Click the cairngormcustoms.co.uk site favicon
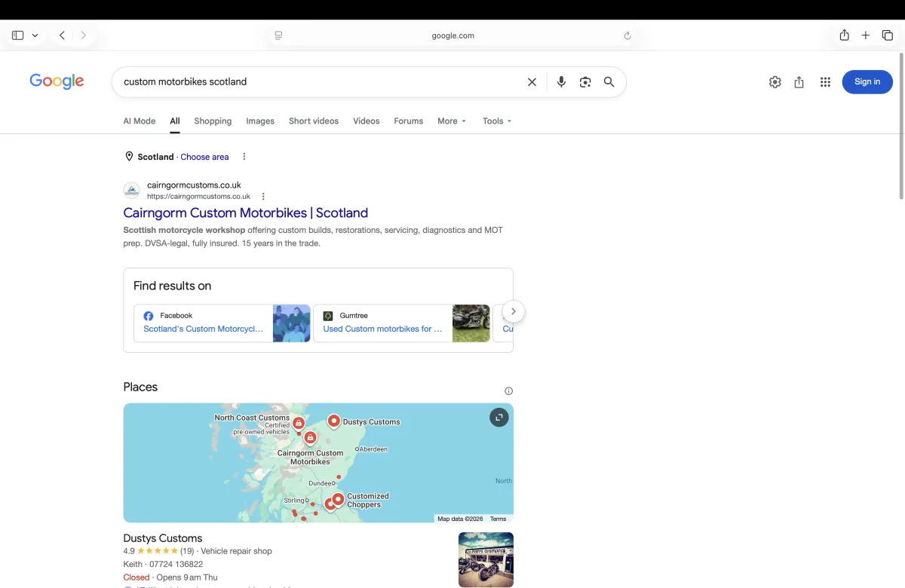 pyautogui.click(x=132, y=191)
